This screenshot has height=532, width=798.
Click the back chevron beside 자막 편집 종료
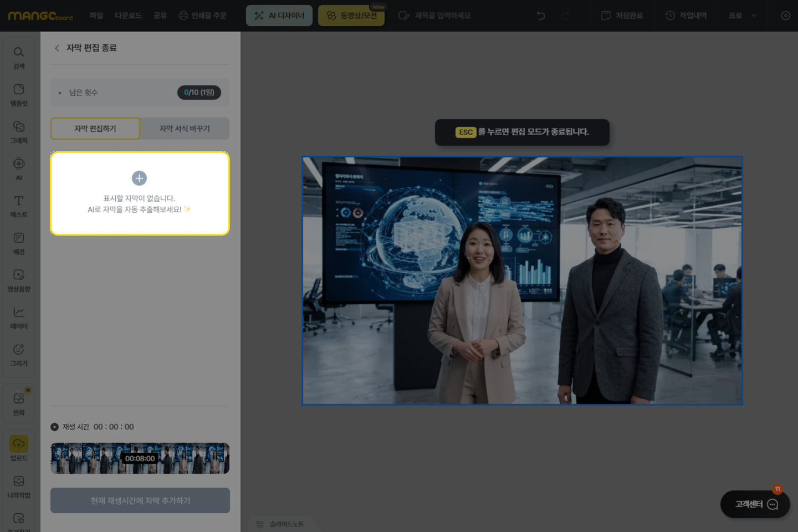57,48
